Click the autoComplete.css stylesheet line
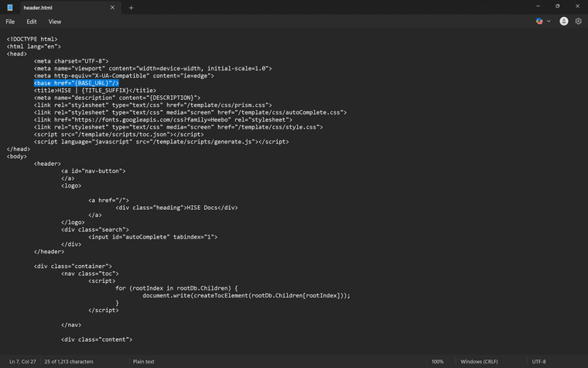Screen dimensions: 588x368 click(190, 112)
